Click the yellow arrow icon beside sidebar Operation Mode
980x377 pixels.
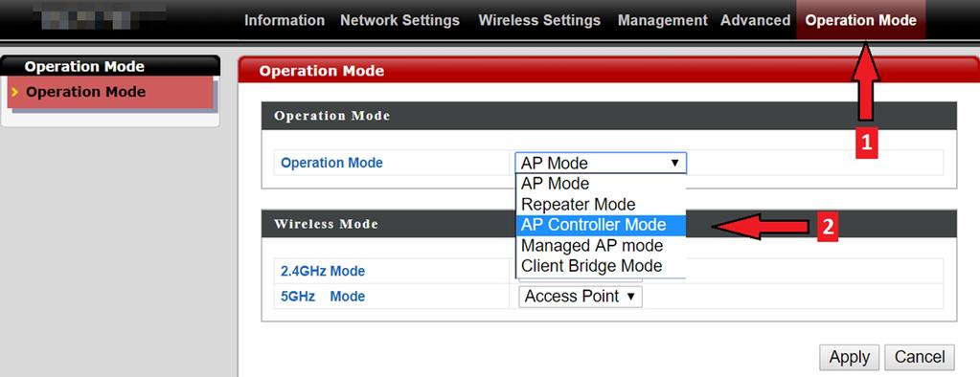click(x=15, y=93)
